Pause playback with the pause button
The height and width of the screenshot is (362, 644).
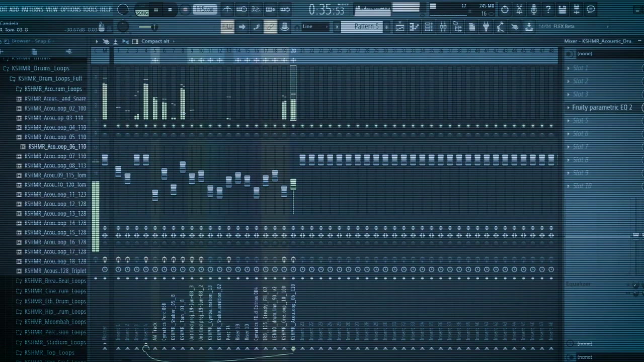[x=156, y=10]
